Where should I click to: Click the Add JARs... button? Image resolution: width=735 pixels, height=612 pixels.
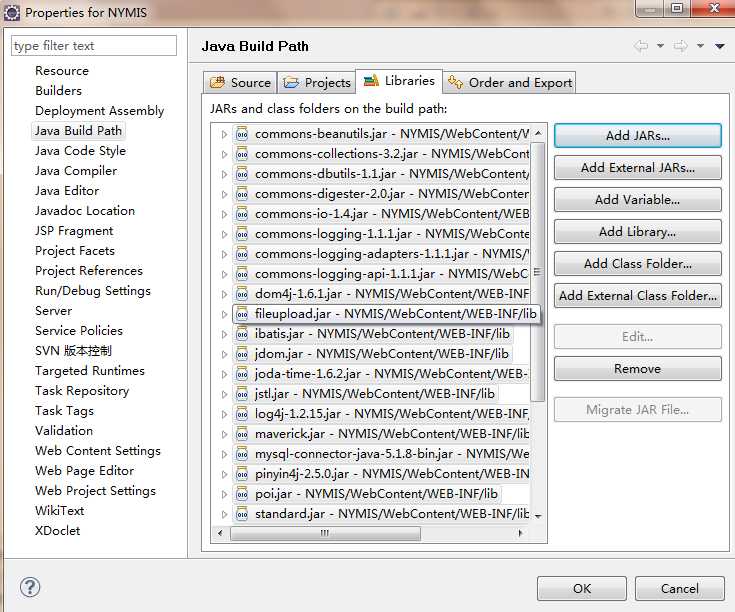click(638, 136)
